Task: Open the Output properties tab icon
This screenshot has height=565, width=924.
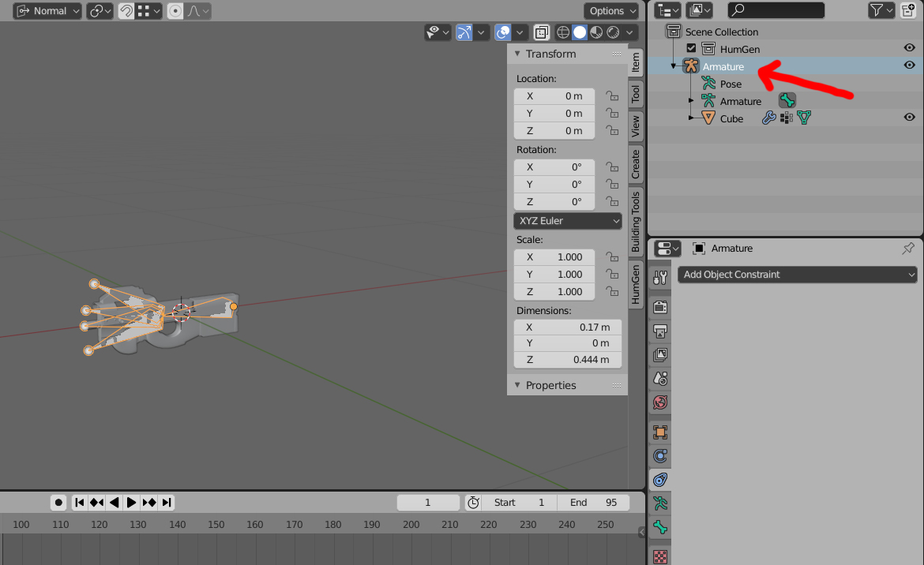Action: [x=660, y=331]
